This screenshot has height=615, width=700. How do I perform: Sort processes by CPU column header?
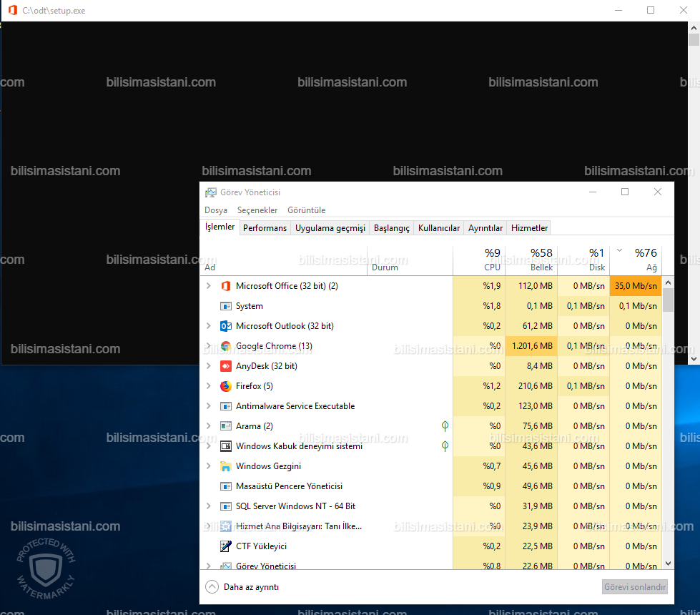coord(479,261)
